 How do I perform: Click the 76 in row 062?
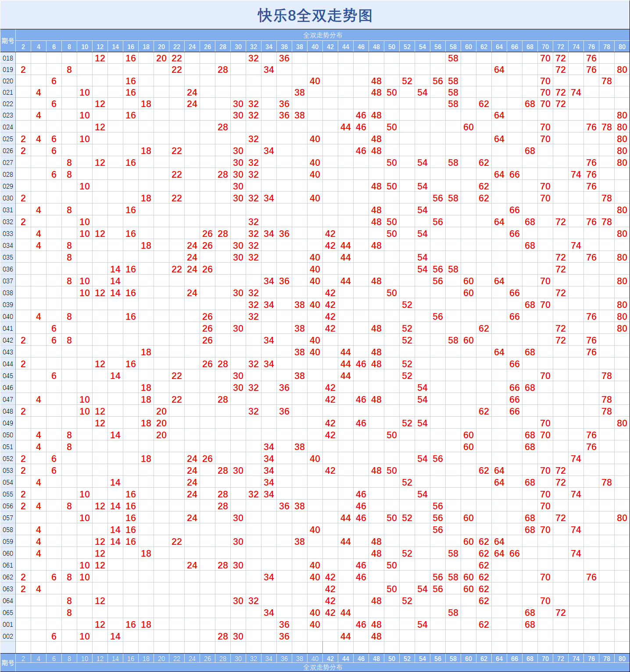pyautogui.click(x=591, y=577)
